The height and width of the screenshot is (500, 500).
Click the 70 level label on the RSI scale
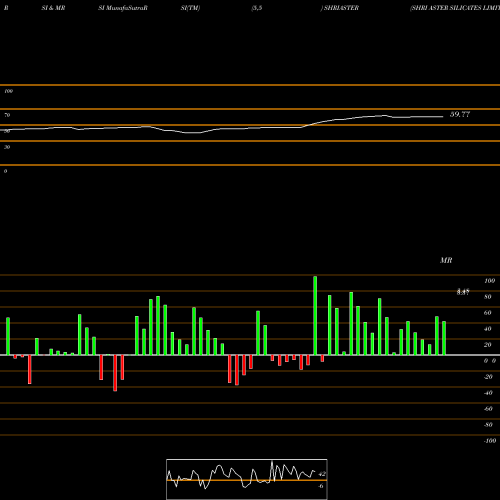click(7, 115)
